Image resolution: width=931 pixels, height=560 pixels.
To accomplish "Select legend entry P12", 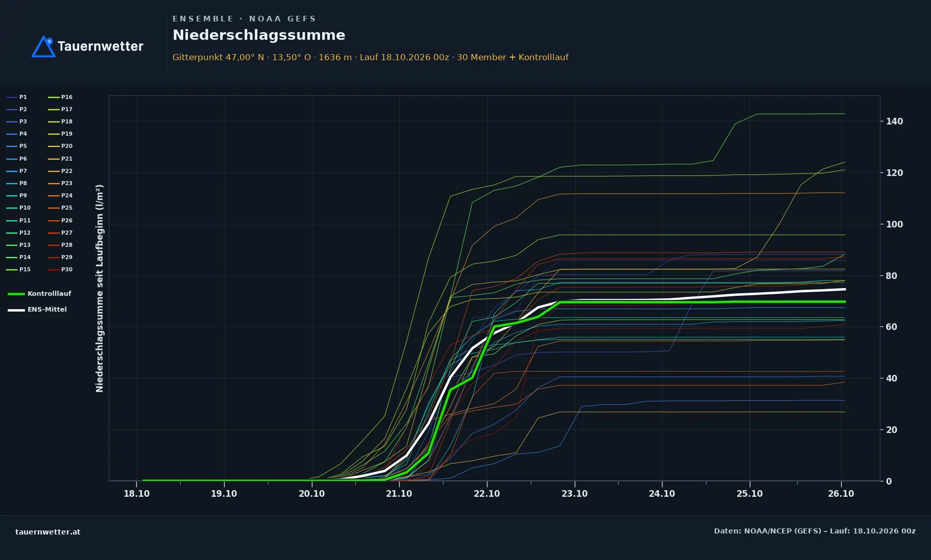I will point(18,233).
